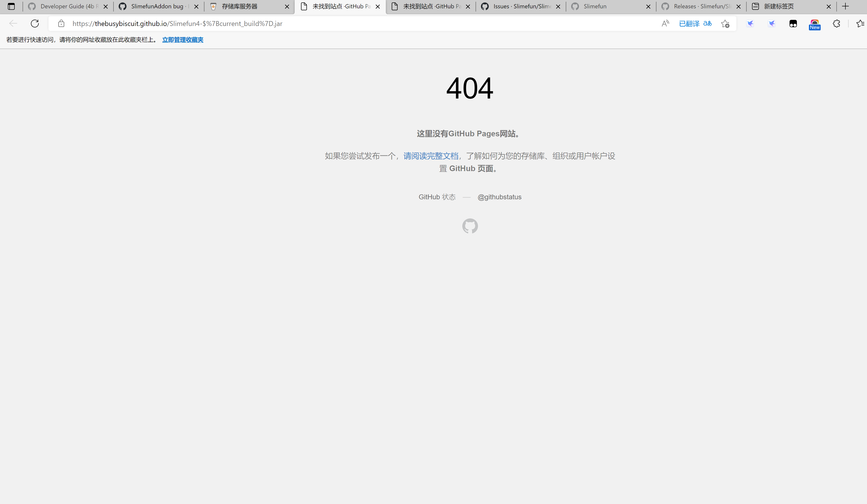Click the site security lock icon
This screenshot has height=504, width=867.
click(61, 23)
